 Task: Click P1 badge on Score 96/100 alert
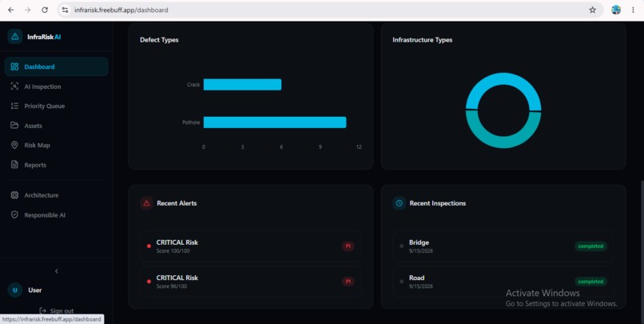[x=348, y=282]
